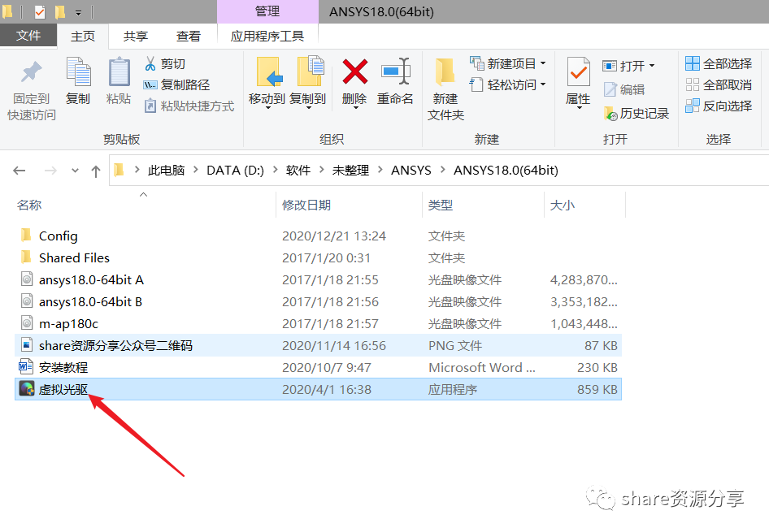Click the Cut scissors icon
Screen dimensions: 769x532
pos(150,63)
